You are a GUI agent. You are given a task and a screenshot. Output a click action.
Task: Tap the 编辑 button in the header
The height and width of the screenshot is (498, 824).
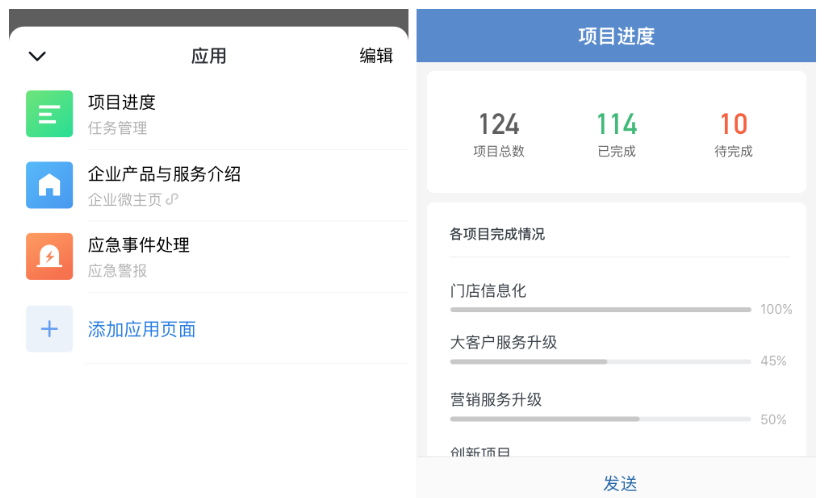tap(376, 56)
